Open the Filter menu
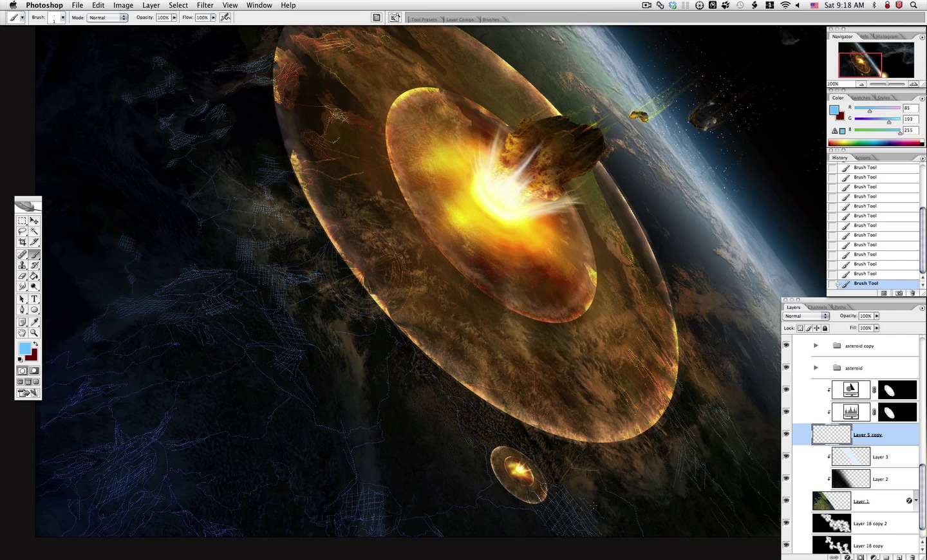Viewport: 927px width, 560px height. coord(205,5)
